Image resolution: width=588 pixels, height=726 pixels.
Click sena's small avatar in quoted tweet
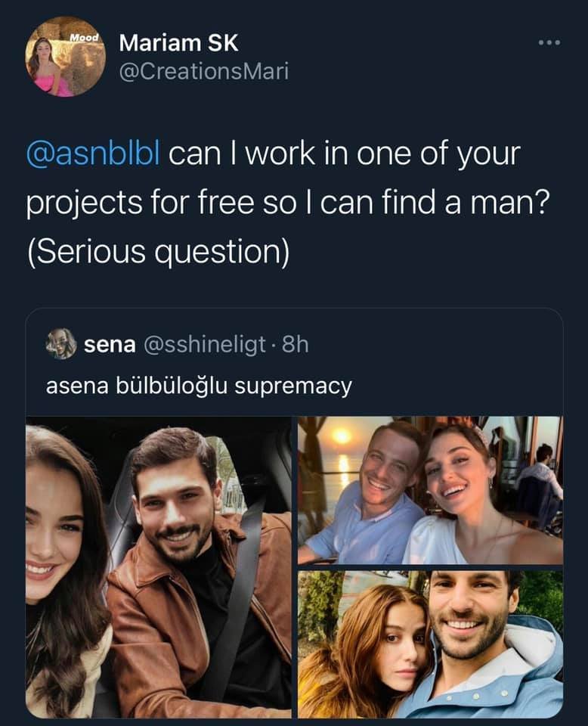[61, 344]
